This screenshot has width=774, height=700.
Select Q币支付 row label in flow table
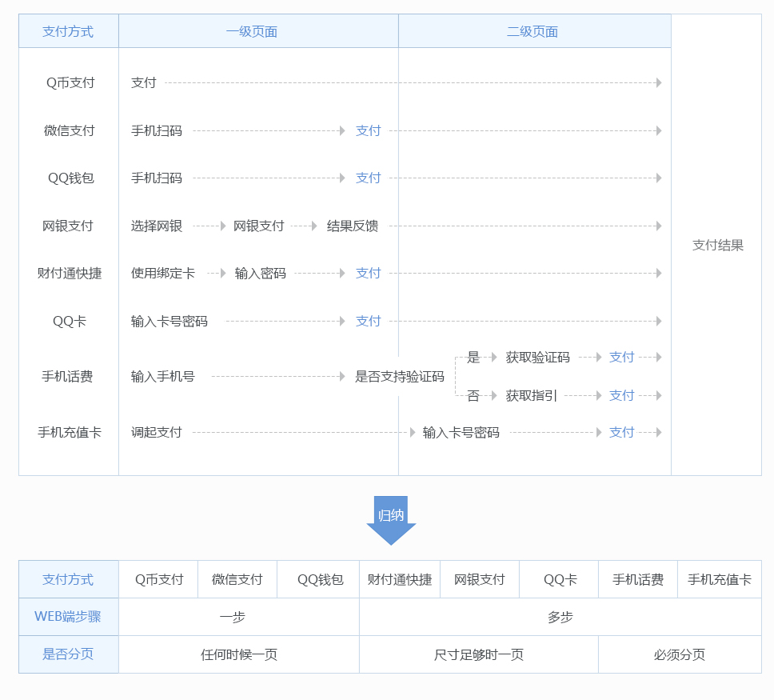coord(70,82)
